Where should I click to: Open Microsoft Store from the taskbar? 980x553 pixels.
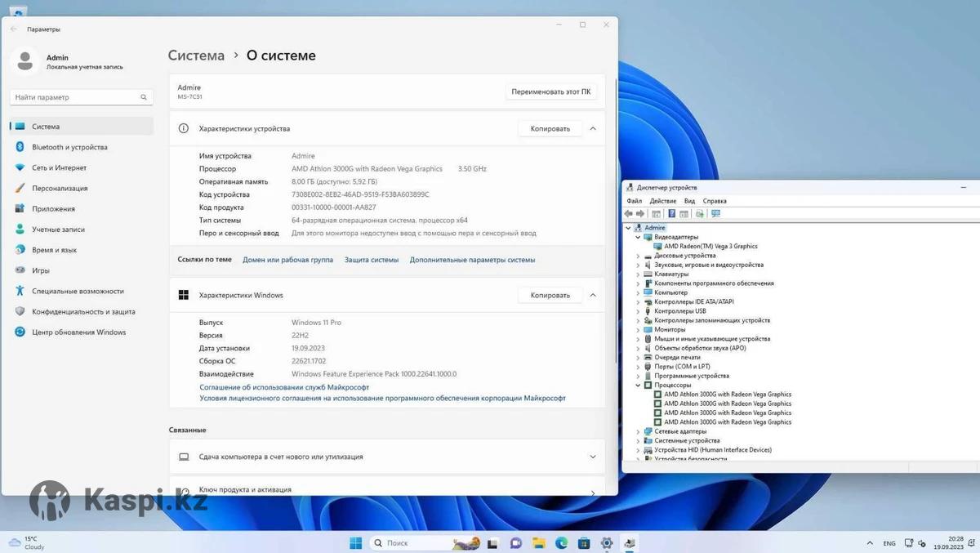click(584, 543)
